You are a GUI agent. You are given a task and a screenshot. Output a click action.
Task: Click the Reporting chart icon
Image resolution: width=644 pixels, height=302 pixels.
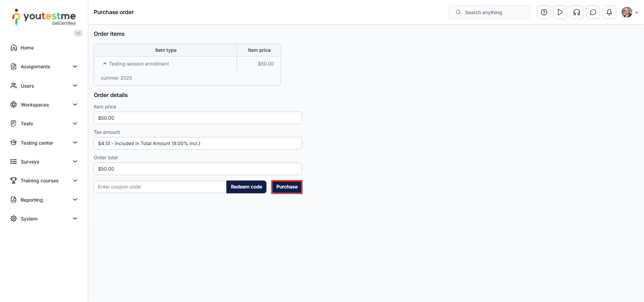click(14, 200)
